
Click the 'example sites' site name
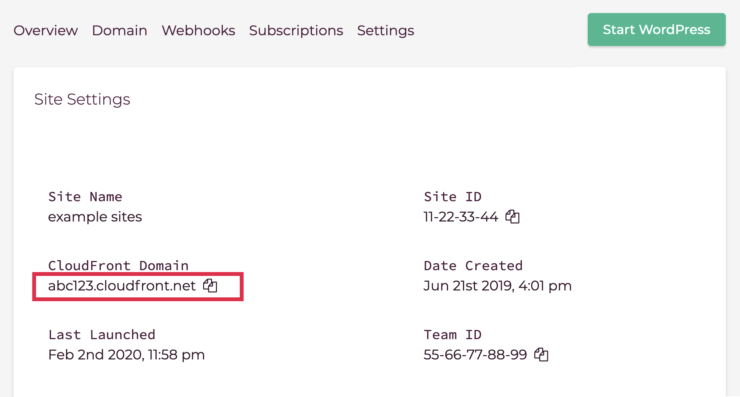95,217
